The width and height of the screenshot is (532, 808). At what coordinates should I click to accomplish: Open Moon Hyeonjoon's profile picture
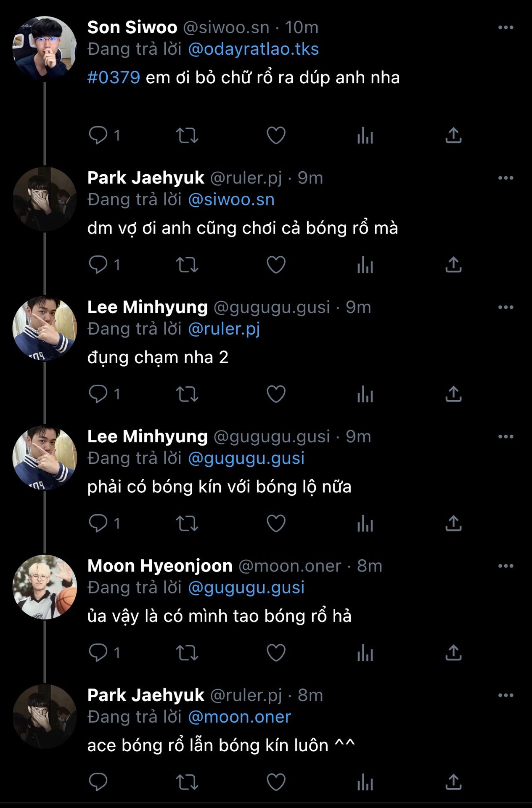point(45,587)
